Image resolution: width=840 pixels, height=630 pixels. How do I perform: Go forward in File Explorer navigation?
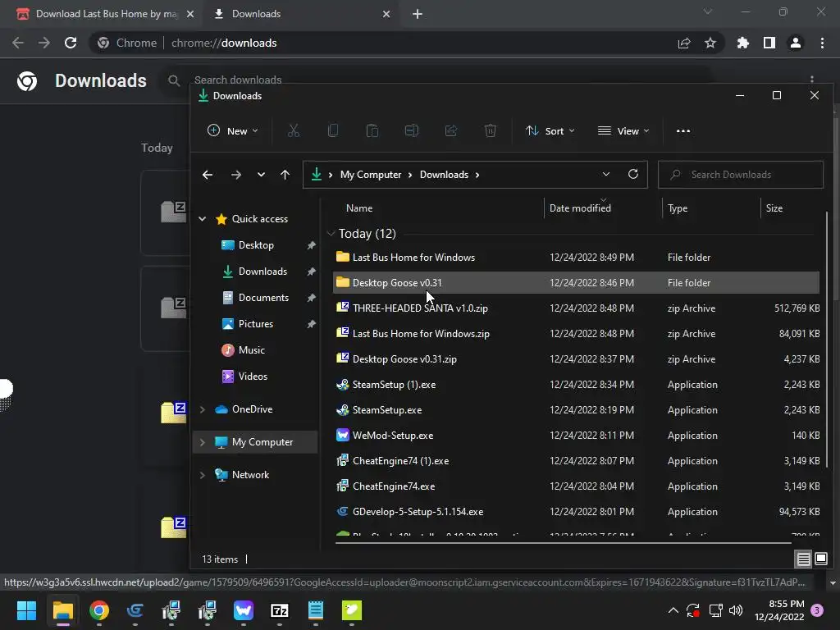(235, 175)
